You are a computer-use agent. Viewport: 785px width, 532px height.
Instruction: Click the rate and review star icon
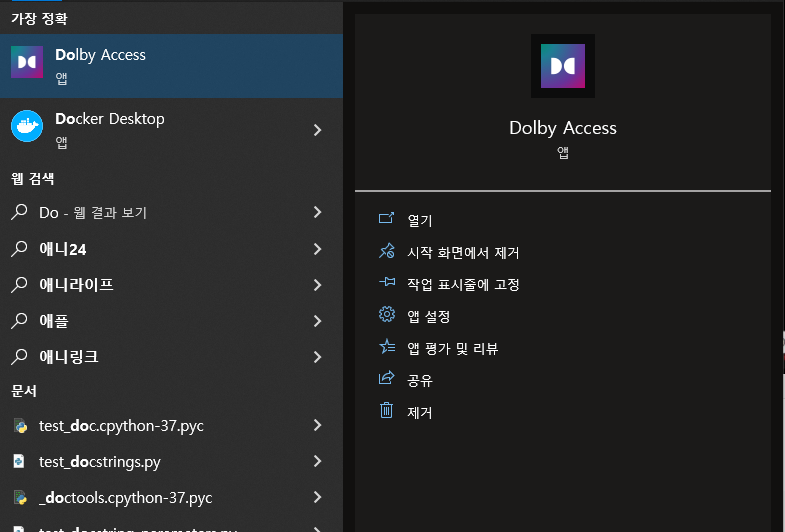tap(386, 346)
